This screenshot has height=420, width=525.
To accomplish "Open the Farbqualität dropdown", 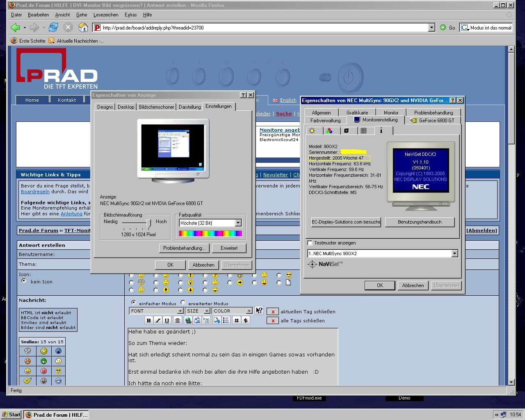I will [x=238, y=223].
